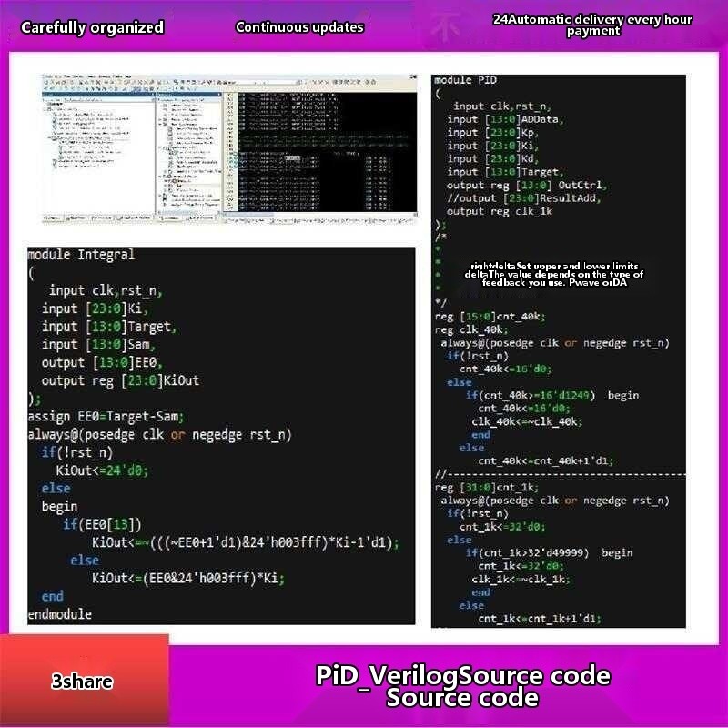Image resolution: width=728 pixels, height=728 pixels.
Task: Select the "module PID" code line
Action: 466,80
